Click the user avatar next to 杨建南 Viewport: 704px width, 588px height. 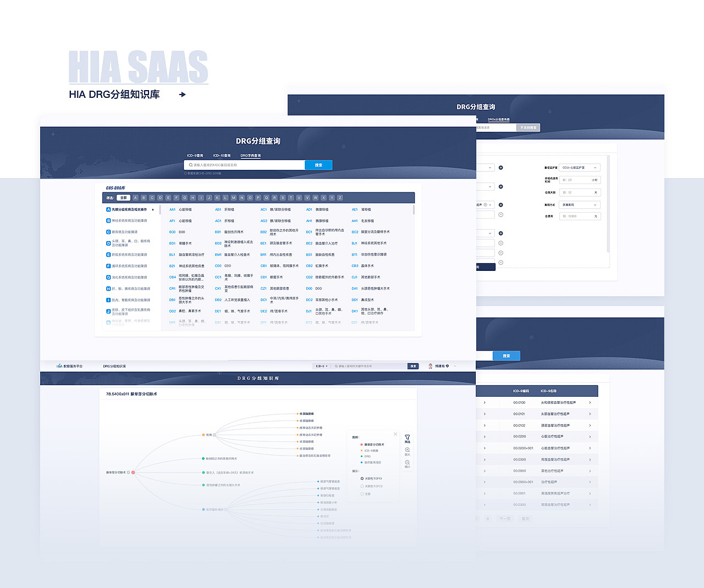tap(430, 366)
